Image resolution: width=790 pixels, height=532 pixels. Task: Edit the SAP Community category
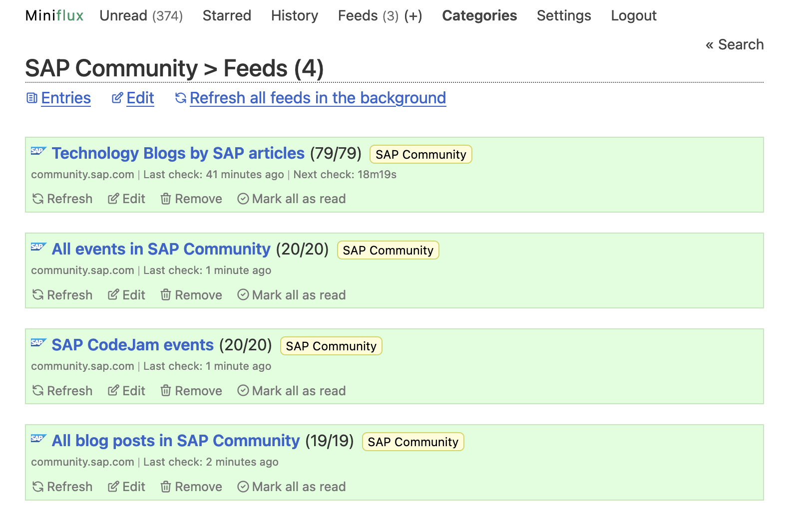(140, 98)
